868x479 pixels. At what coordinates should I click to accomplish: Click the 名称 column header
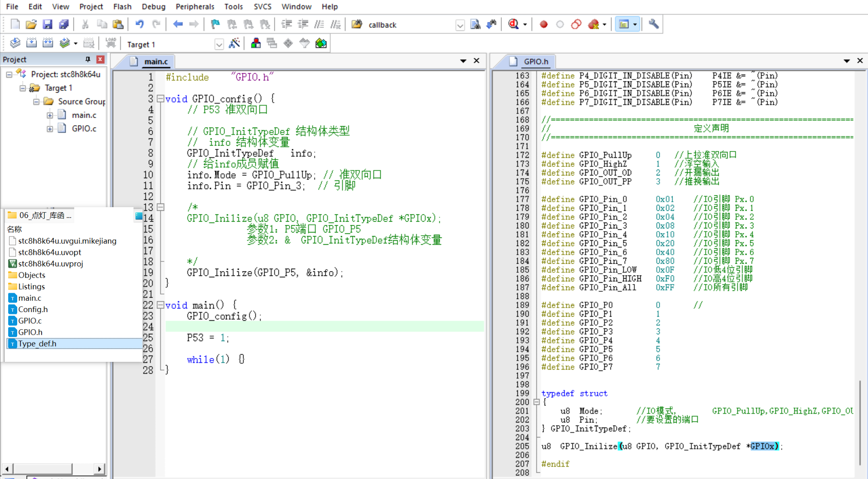(x=14, y=229)
